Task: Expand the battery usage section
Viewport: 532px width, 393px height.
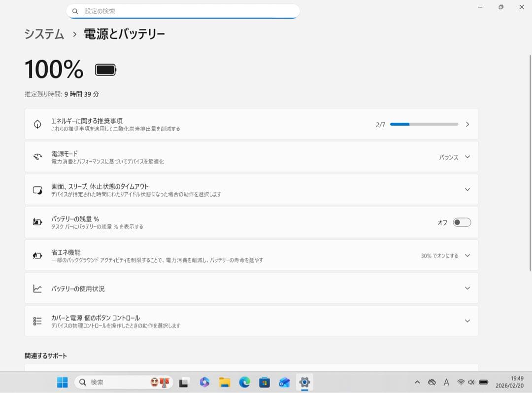Action: point(467,288)
